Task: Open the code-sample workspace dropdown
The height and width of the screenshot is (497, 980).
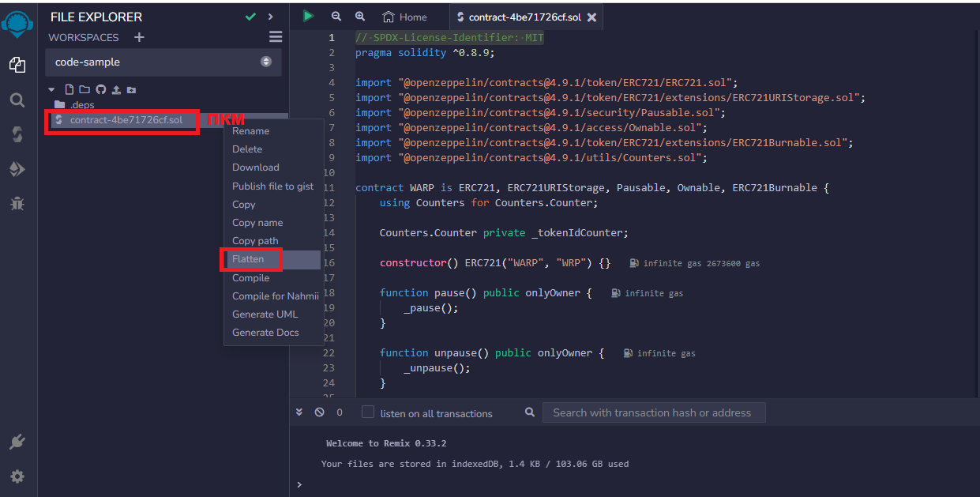Action: pyautogui.click(x=163, y=62)
